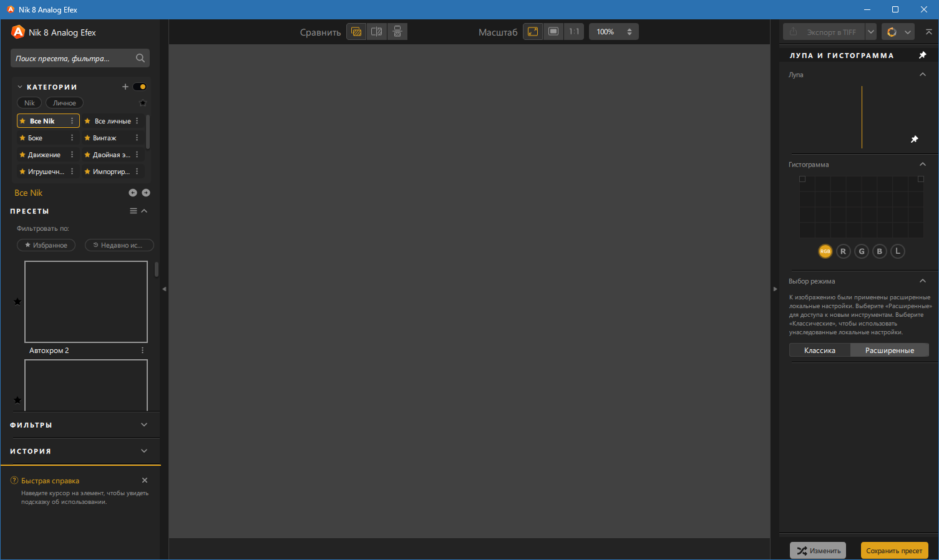Click the Изменить shuffle button
Image resolution: width=939 pixels, height=560 pixels.
point(818,551)
